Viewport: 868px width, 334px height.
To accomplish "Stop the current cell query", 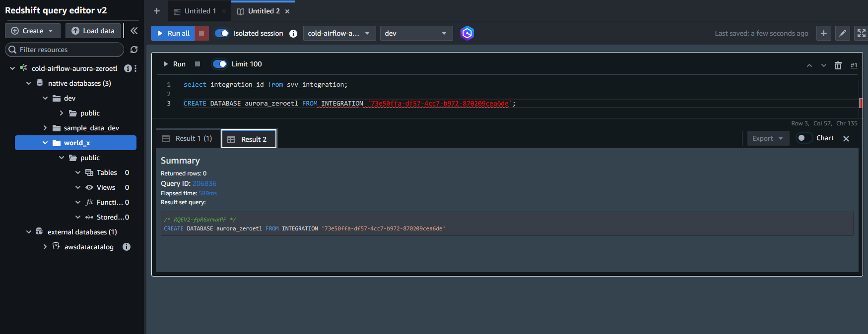I will click(x=198, y=64).
